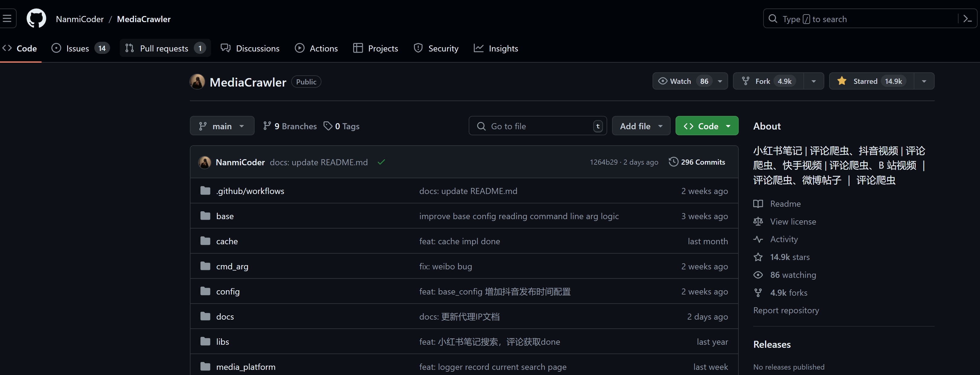Open the hamburger navigation menu

coord(7,18)
